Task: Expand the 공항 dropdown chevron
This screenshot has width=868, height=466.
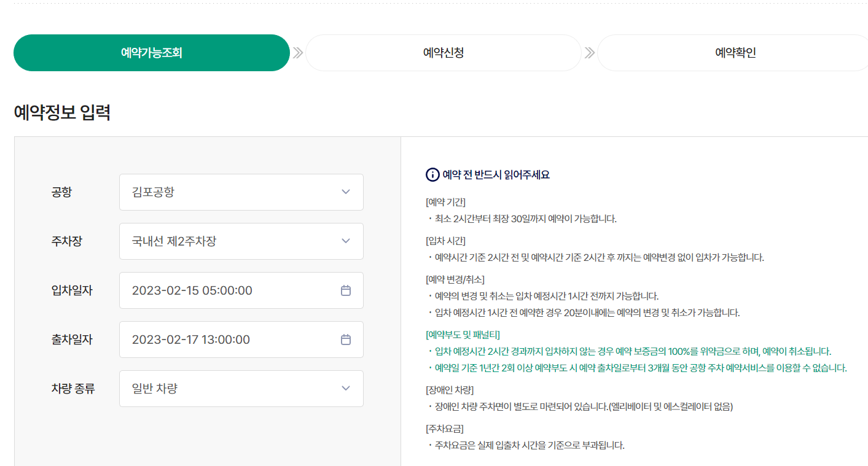Action: pyautogui.click(x=346, y=192)
